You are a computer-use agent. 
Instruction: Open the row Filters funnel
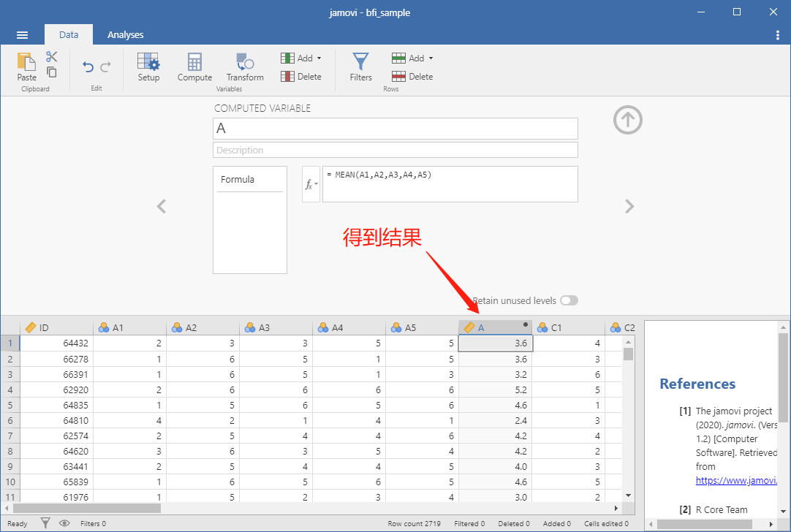(x=360, y=66)
